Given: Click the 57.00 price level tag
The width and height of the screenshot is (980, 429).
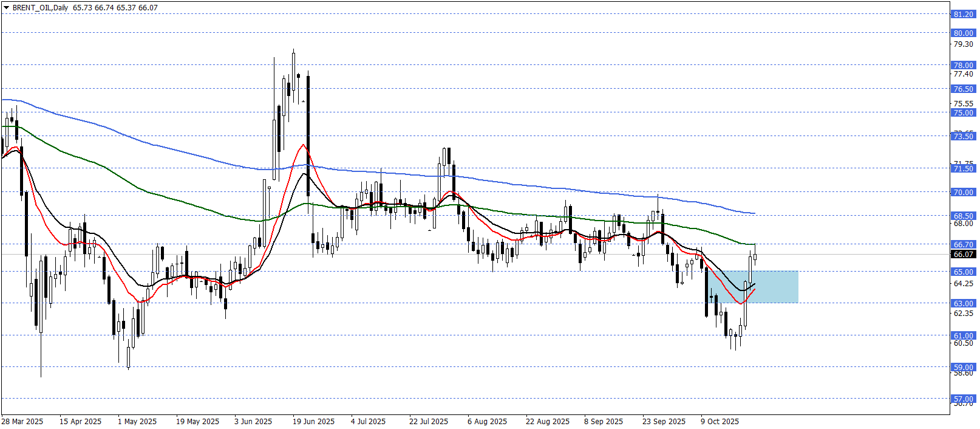Looking at the screenshot, I should [x=963, y=399].
